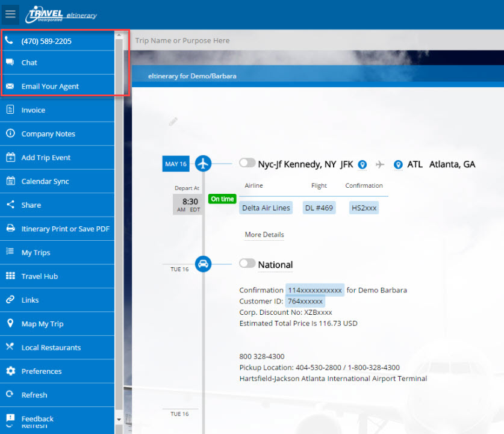The width and height of the screenshot is (504, 434).
Task: Open Map My Trip
Action: click(x=57, y=324)
